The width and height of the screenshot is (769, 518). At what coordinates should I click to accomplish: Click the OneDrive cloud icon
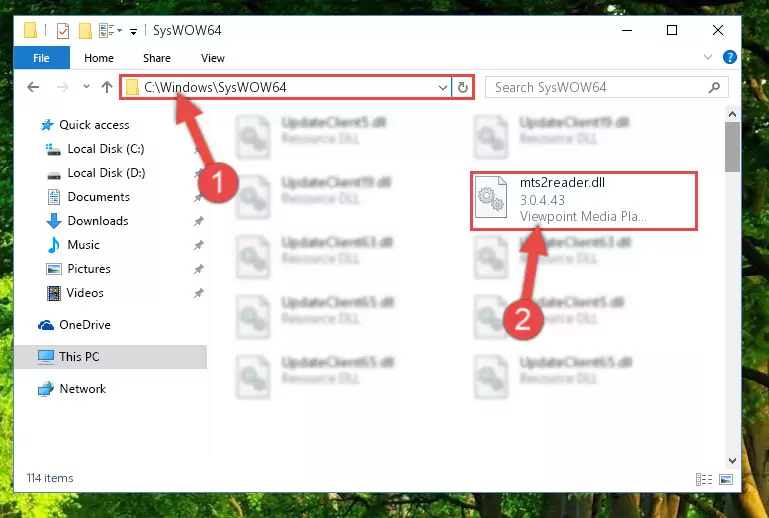tap(46, 325)
